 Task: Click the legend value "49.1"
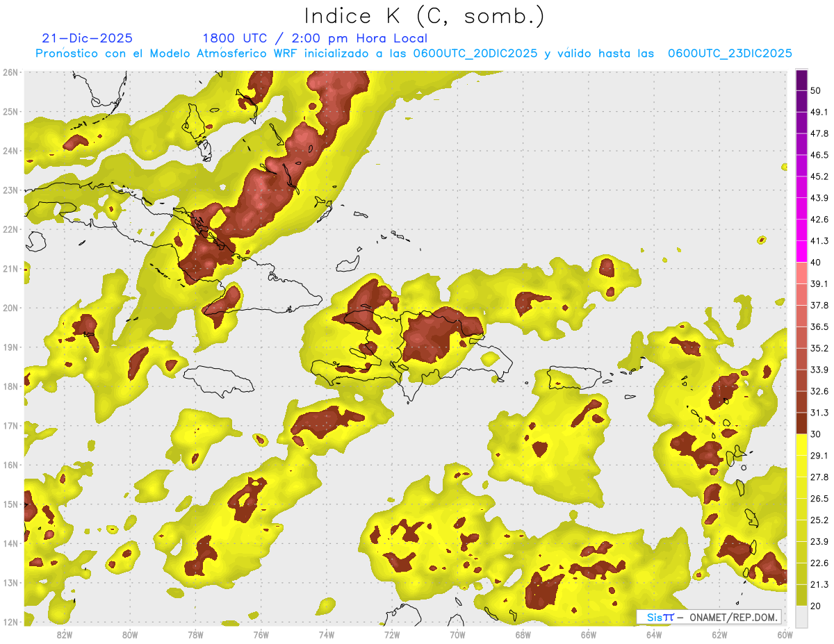click(x=819, y=112)
